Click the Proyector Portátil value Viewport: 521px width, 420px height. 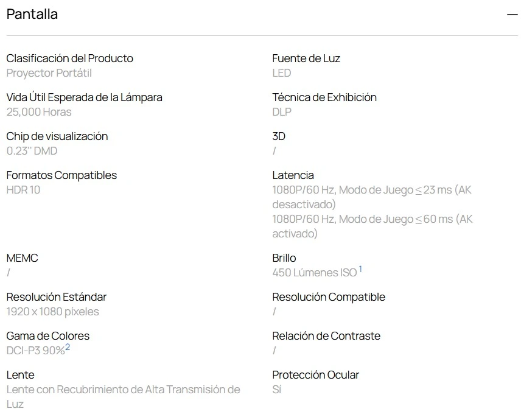(x=49, y=73)
